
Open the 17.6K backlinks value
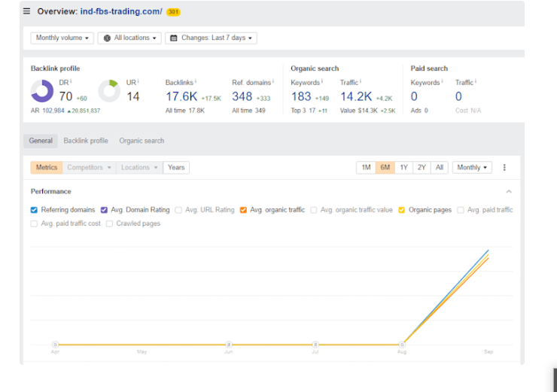click(181, 96)
